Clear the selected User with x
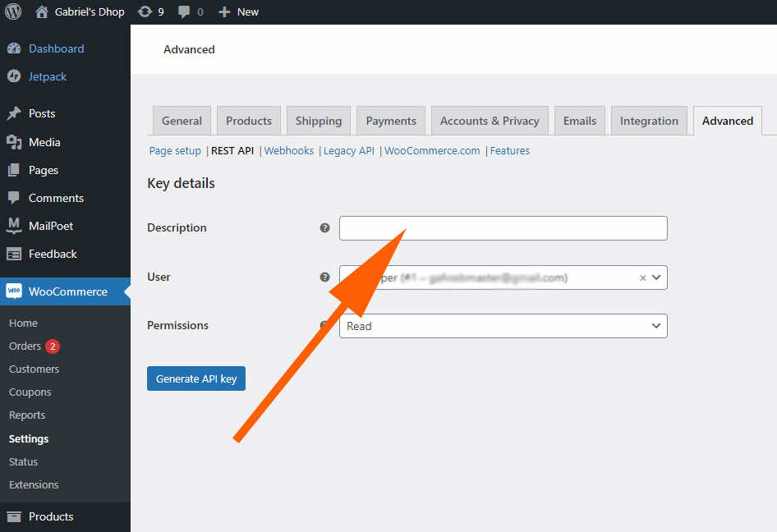This screenshot has height=532, width=777. click(643, 277)
